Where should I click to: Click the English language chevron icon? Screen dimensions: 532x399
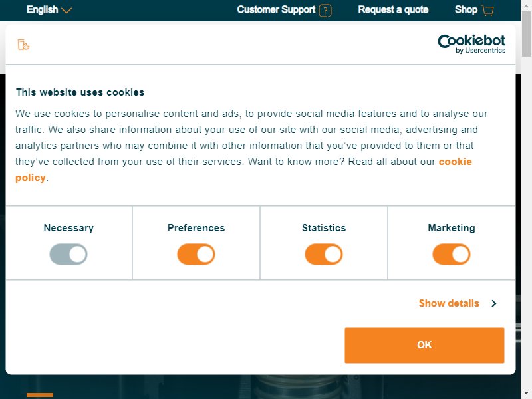tap(66, 10)
